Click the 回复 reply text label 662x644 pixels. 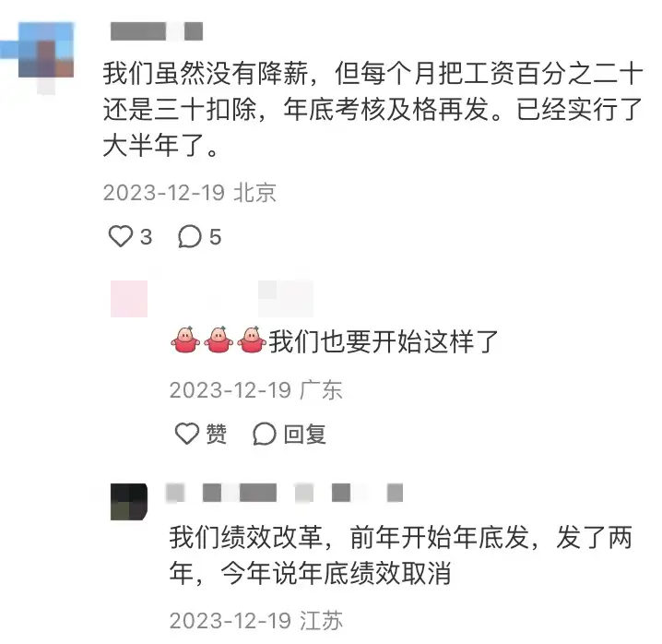point(305,434)
